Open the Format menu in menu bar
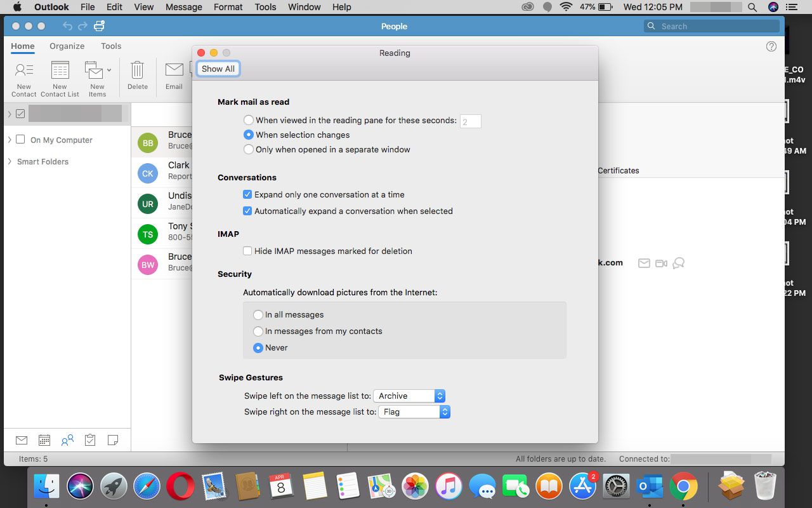 (228, 7)
